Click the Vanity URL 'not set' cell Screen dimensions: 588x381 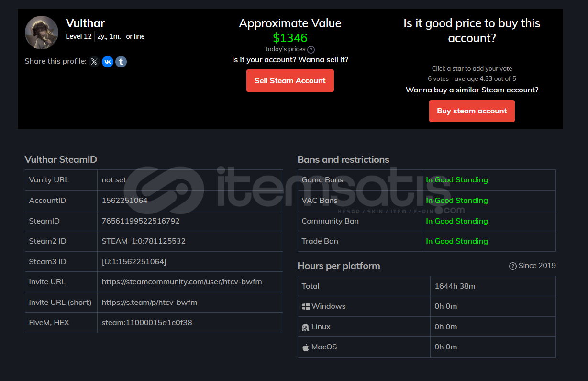(190, 180)
